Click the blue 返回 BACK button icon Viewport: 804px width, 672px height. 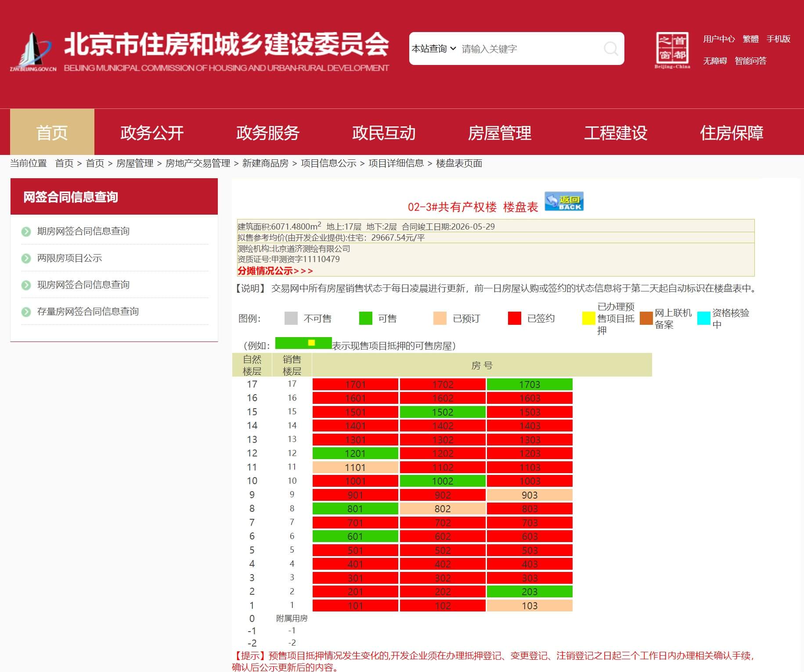tap(564, 202)
